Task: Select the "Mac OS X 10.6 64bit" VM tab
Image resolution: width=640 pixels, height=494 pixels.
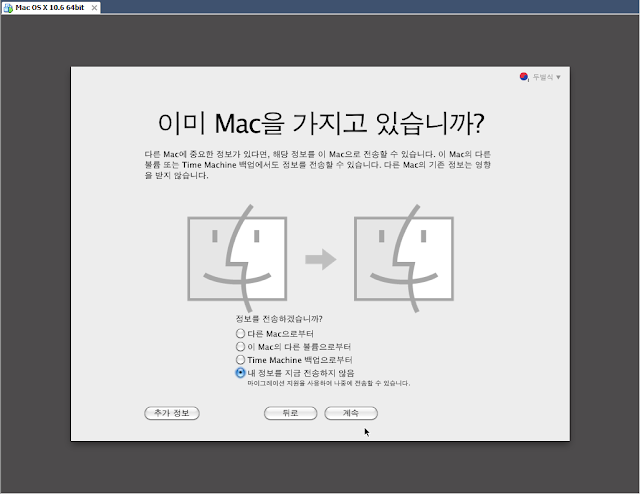Action: pyautogui.click(x=51, y=7)
